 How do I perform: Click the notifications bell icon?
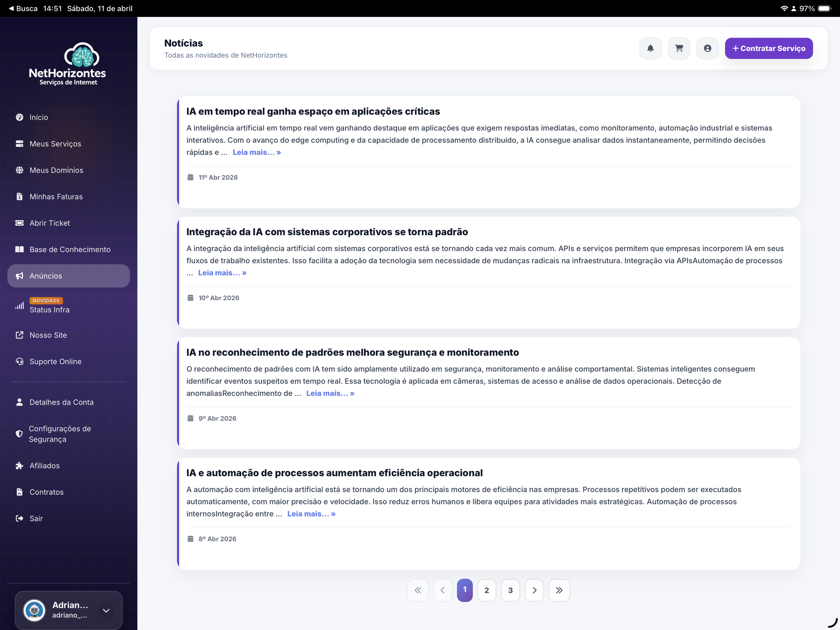point(650,48)
